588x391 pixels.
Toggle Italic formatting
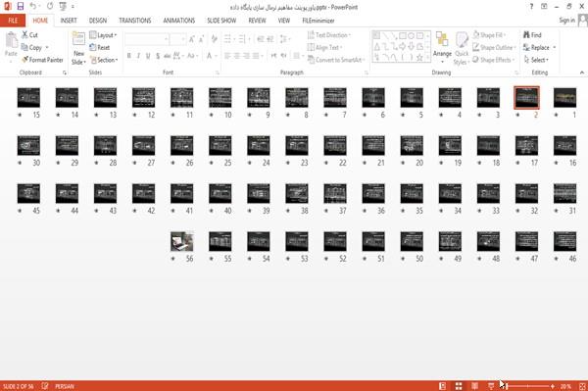pyautogui.click(x=139, y=56)
